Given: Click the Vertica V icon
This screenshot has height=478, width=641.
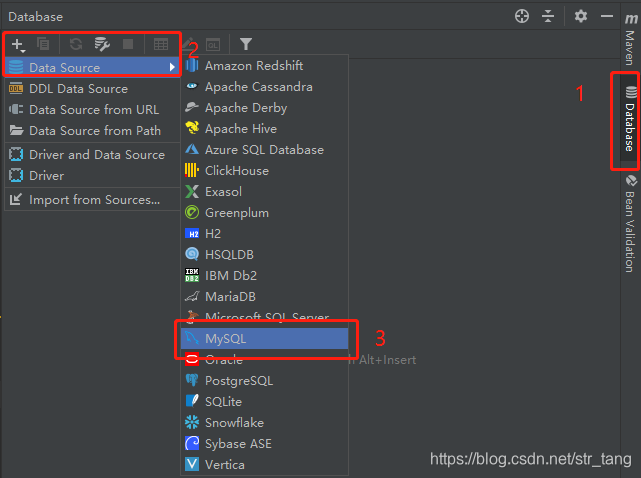Looking at the screenshot, I should click(x=192, y=464).
